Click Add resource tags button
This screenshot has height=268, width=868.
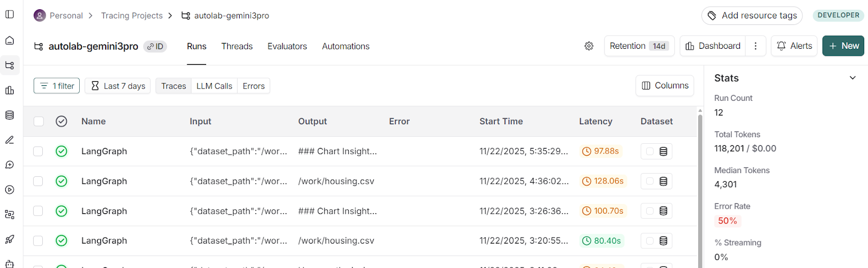(752, 16)
